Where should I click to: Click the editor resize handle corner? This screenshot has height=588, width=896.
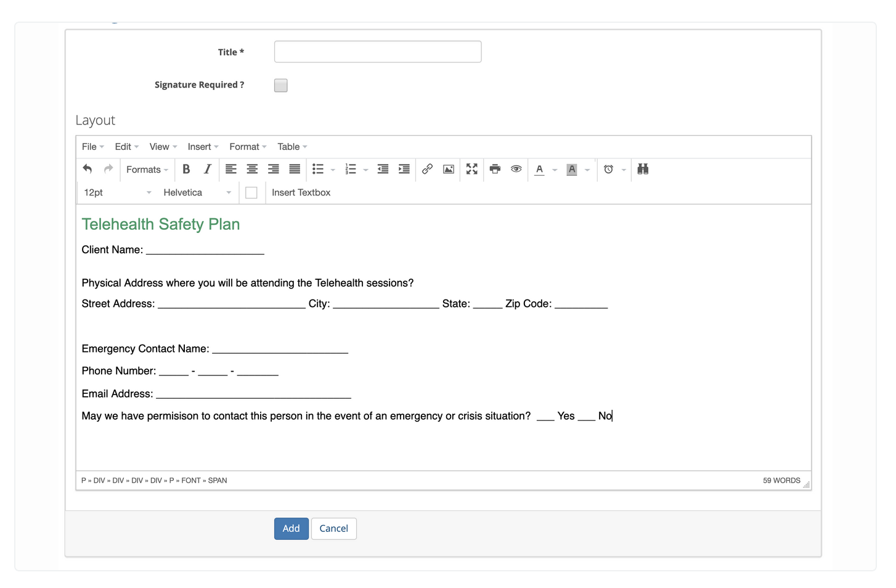806,485
